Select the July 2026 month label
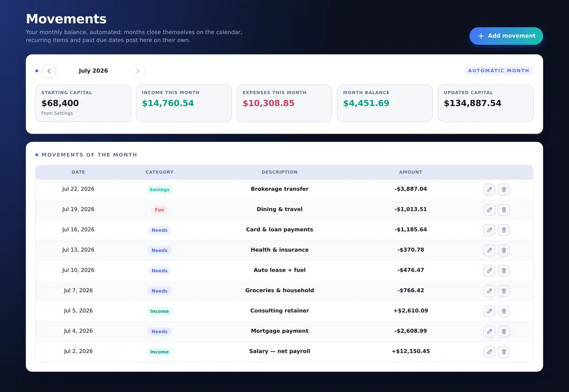The image size is (569, 392). [93, 71]
